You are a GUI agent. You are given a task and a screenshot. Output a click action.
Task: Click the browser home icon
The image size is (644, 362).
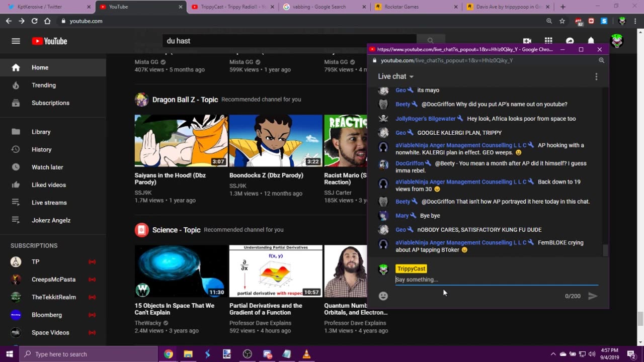47,21
